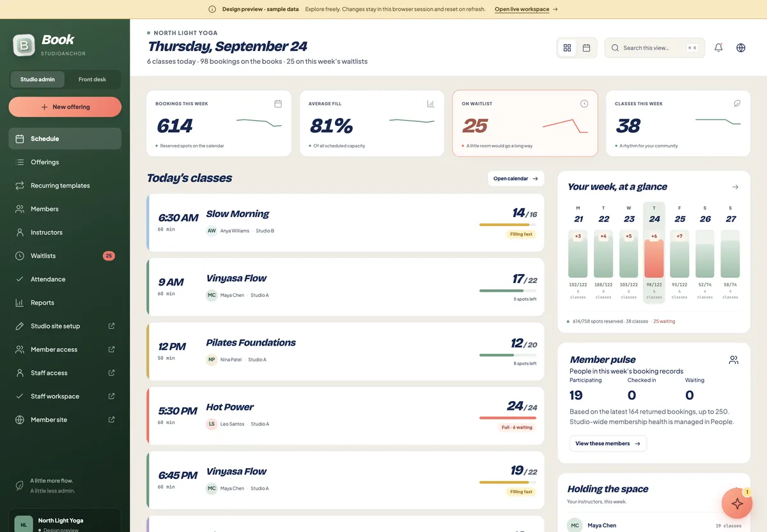Open the Pilates Foundations class card
767x532 pixels.
345,352
